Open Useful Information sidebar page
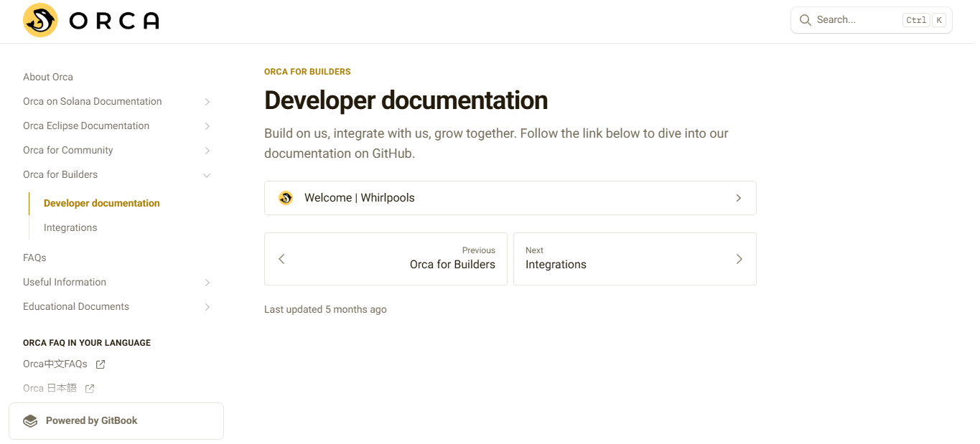 tap(65, 282)
